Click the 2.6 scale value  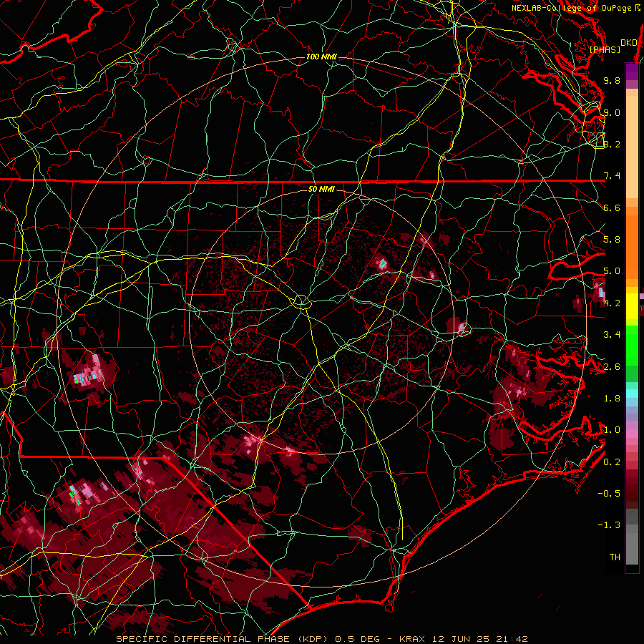(612, 367)
